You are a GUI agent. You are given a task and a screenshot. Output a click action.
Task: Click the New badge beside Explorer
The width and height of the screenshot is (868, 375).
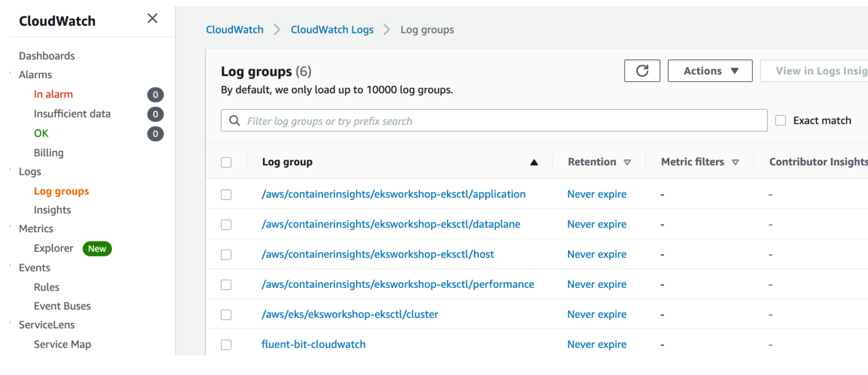tap(97, 249)
